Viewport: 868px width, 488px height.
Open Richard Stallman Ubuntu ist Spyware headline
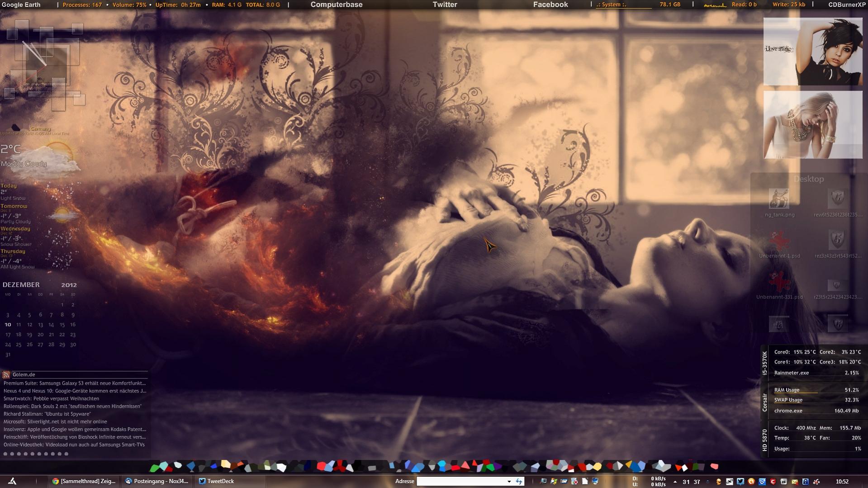(x=47, y=414)
